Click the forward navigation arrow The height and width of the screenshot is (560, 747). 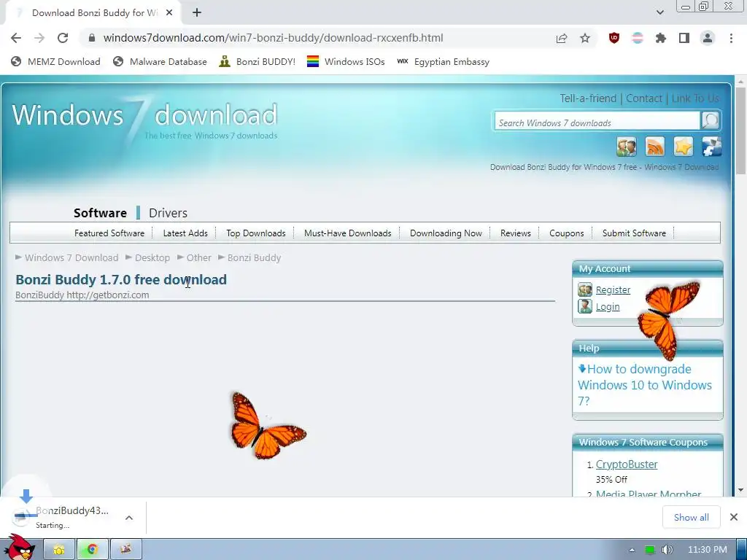(x=39, y=38)
